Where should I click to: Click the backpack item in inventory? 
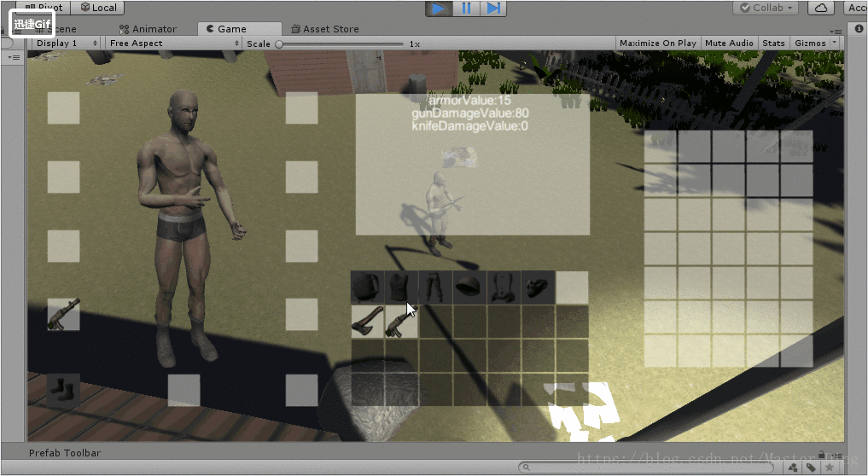click(367, 287)
